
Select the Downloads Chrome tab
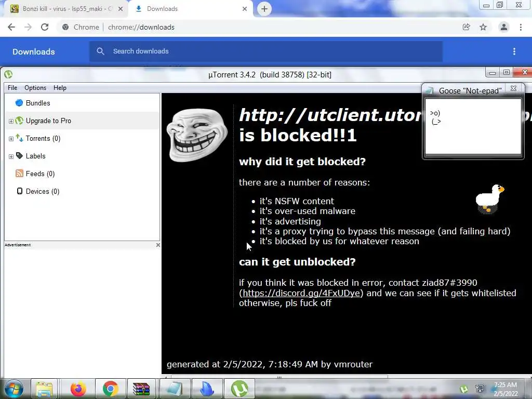click(x=190, y=9)
